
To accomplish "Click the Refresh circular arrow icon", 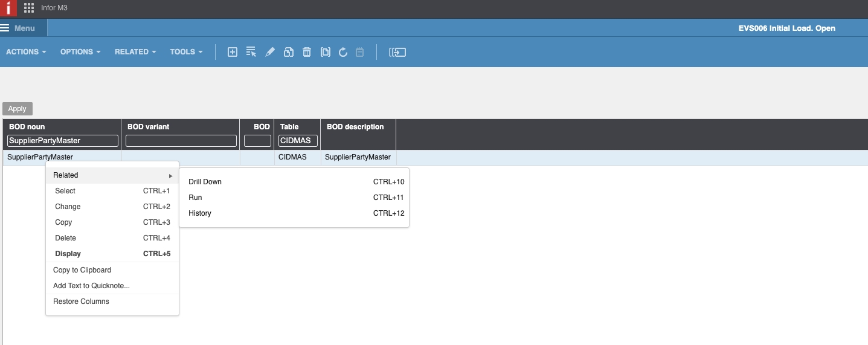I will pyautogui.click(x=343, y=52).
